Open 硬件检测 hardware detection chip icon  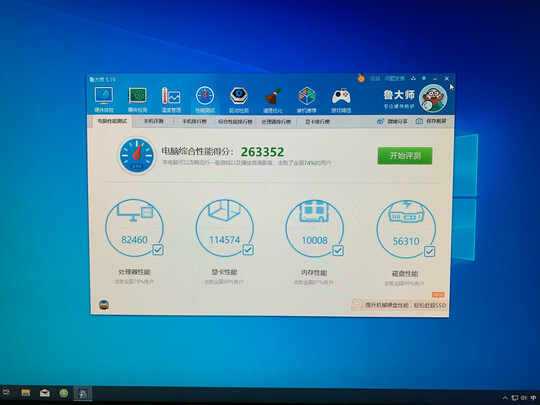click(x=137, y=100)
